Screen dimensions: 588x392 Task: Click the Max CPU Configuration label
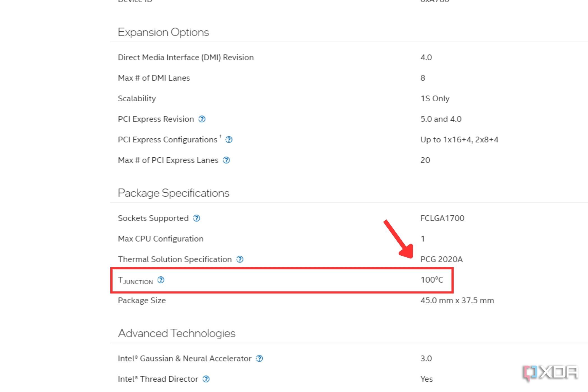(161, 239)
